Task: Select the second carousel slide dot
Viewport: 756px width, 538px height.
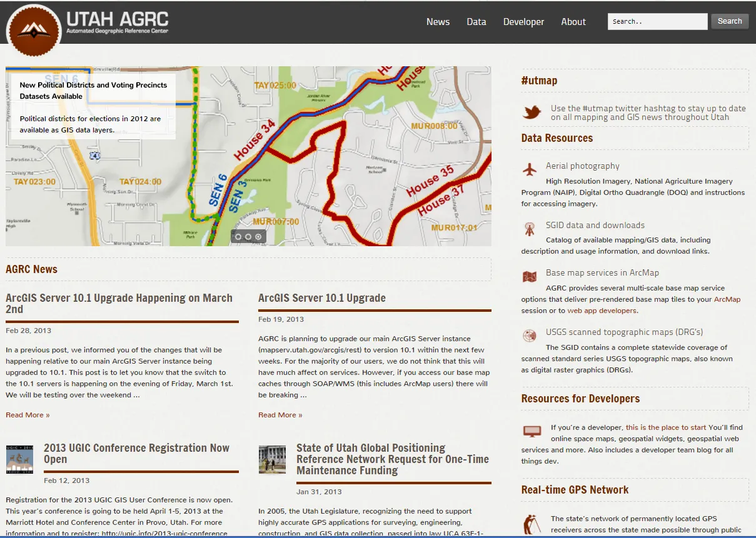Action: (248, 236)
